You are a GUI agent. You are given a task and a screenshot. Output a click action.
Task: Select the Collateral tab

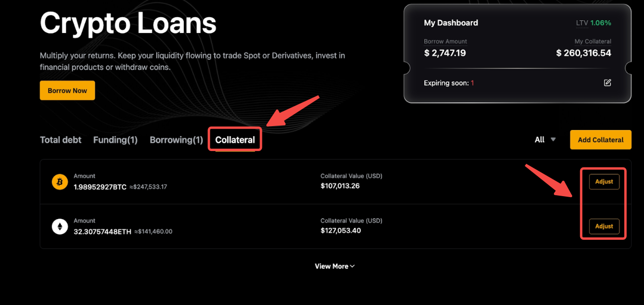(x=235, y=140)
